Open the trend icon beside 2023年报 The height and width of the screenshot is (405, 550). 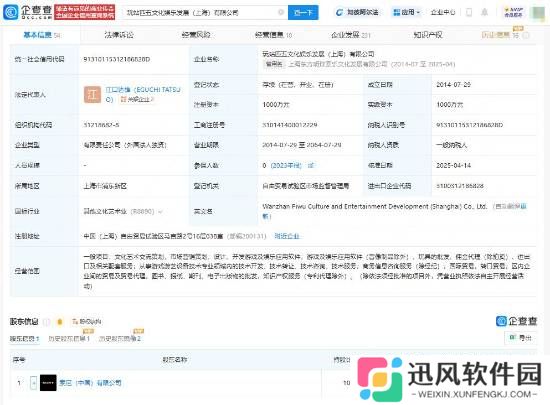click(x=310, y=165)
